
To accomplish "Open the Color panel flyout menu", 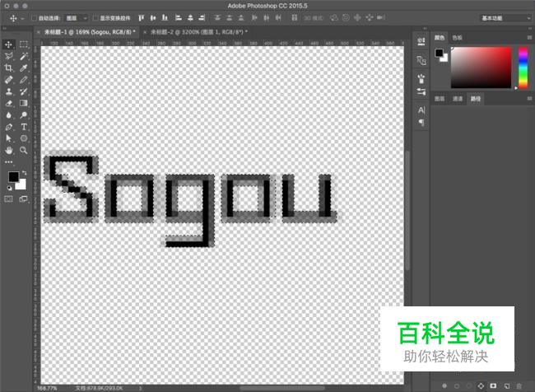I will (x=529, y=38).
